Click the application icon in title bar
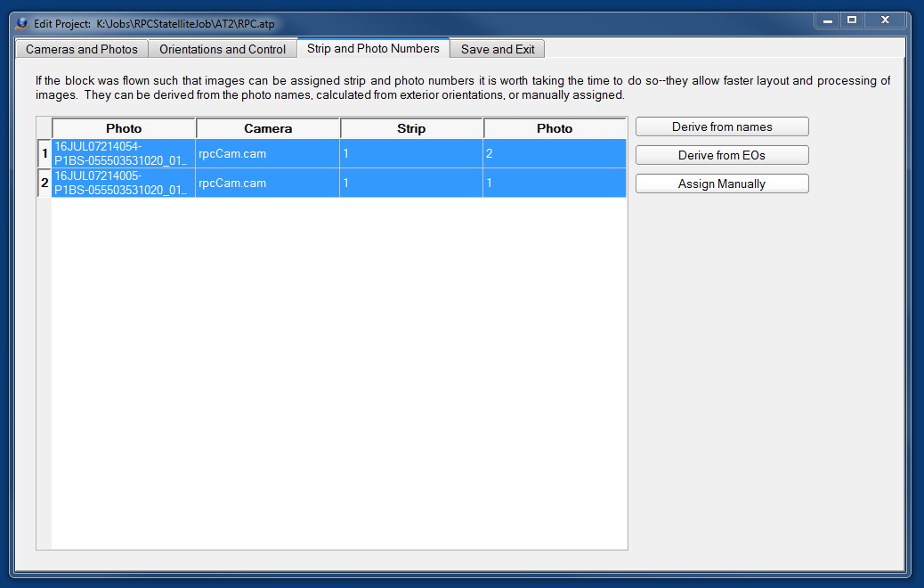The height and width of the screenshot is (588, 924). point(21,23)
